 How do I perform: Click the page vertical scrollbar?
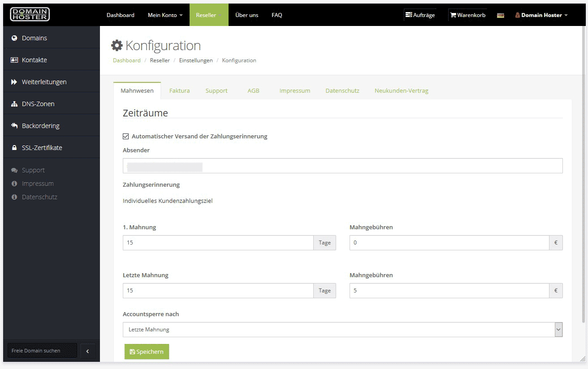click(583, 175)
